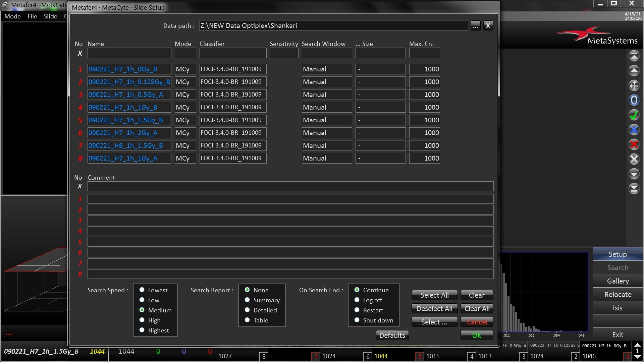Viewport: 644px width, 362px height.
Task: Click the blue X round icon
Action: [634, 130]
